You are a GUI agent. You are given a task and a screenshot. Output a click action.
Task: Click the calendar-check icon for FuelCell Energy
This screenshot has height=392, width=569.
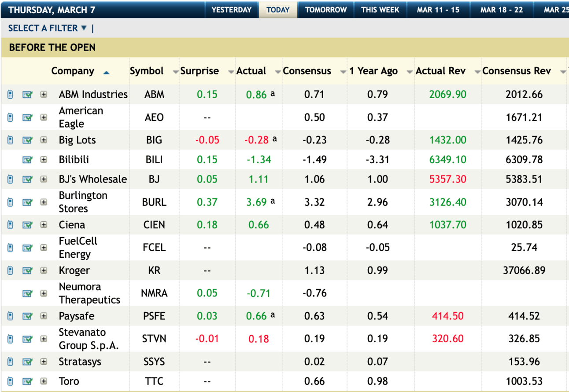tap(27, 248)
